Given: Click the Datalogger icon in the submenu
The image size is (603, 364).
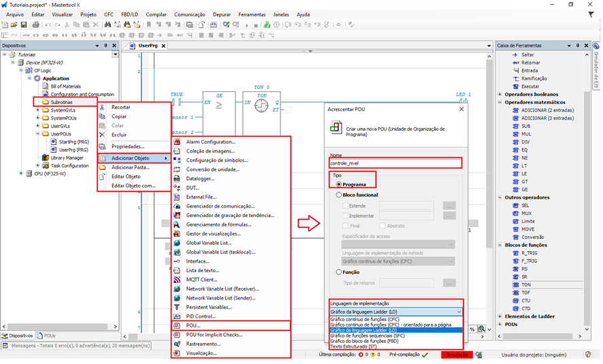Looking at the screenshot, I should tap(178, 178).
